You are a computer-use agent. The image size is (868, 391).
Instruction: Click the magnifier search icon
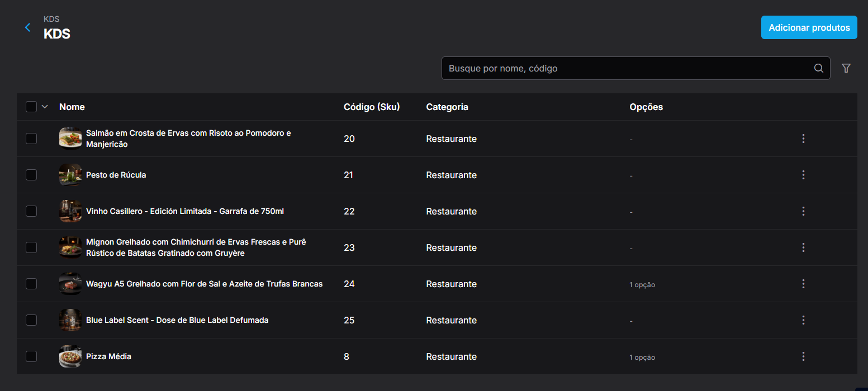819,68
